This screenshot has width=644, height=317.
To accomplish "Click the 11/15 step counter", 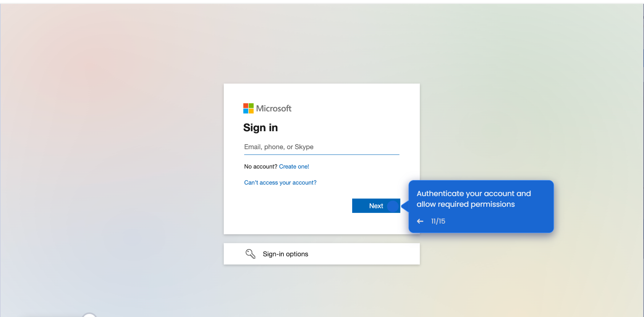I will click(438, 221).
